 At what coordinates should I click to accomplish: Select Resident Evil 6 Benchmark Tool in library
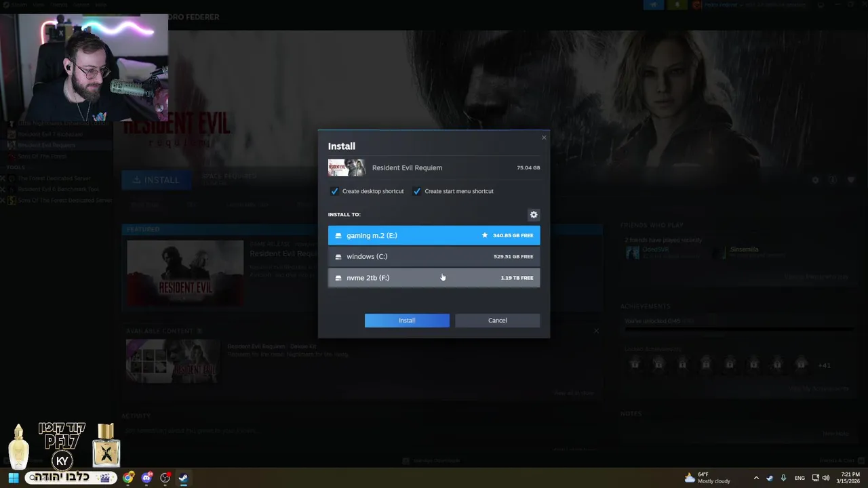(58, 189)
